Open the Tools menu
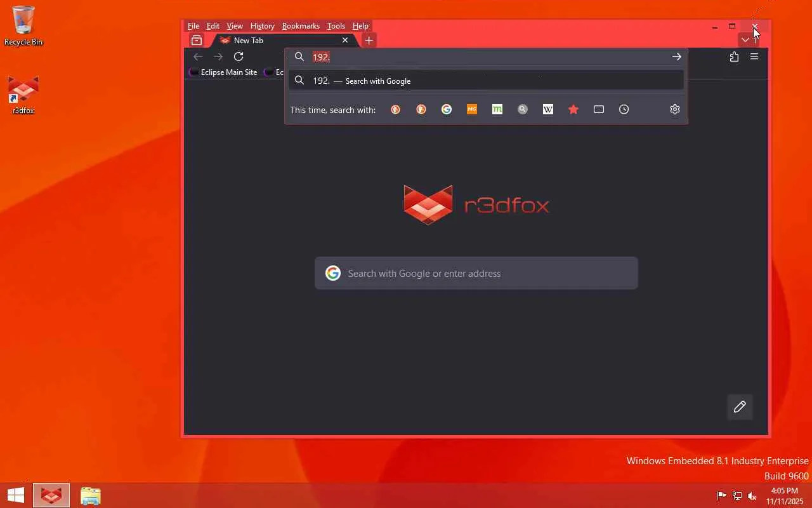This screenshot has width=812, height=508. pos(336,26)
